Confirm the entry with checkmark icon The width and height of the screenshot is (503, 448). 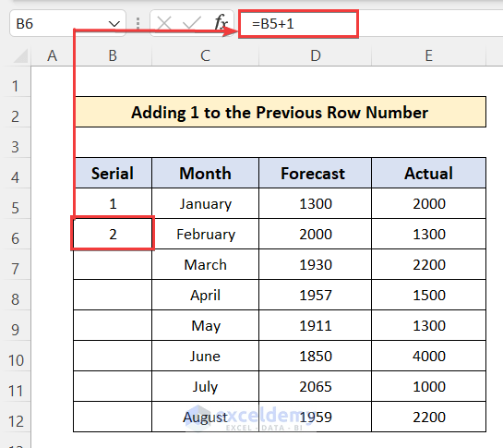192,23
